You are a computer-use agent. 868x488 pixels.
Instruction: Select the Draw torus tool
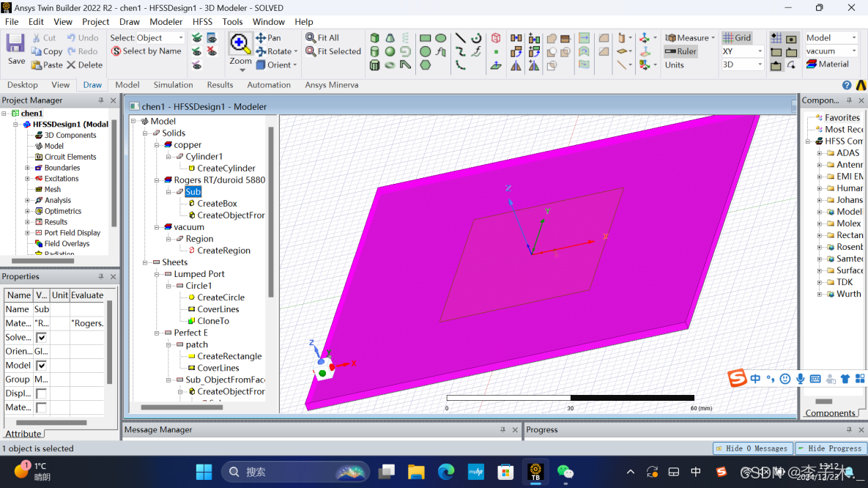390,64
